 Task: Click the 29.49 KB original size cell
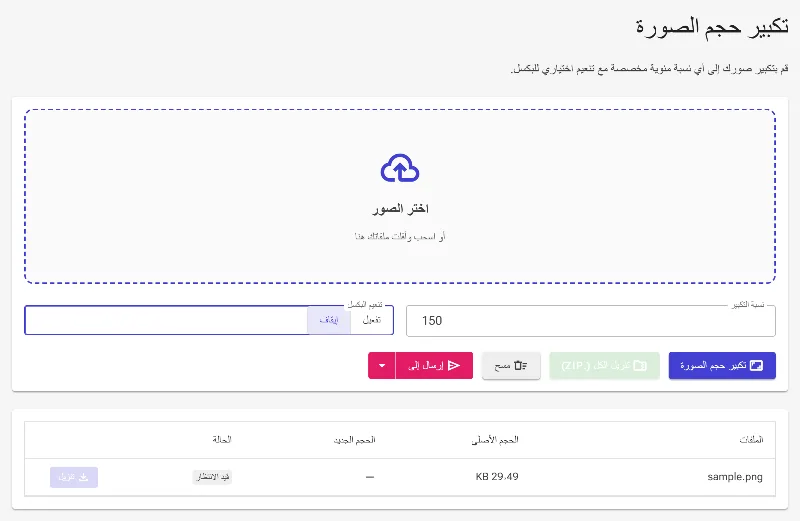[497, 477]
